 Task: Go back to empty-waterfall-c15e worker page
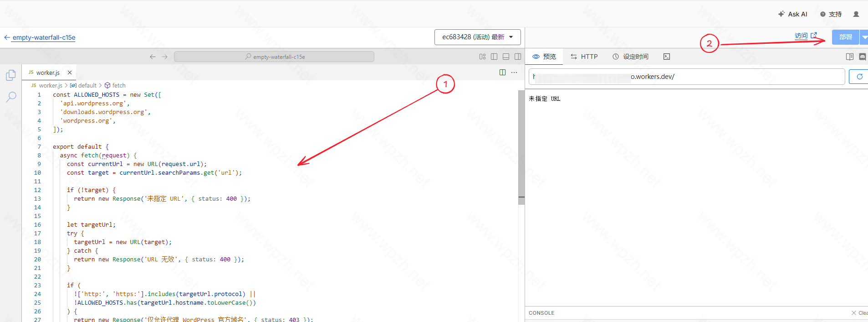coord(40,37)
